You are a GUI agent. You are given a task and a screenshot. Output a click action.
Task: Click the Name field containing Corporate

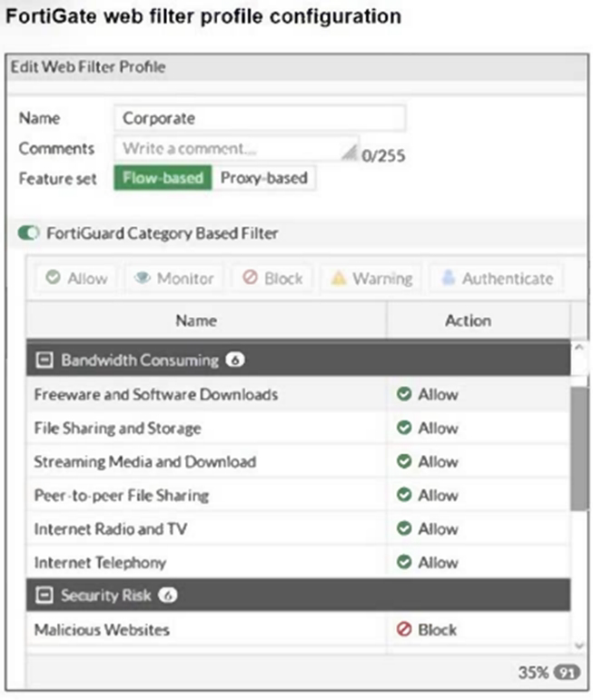260,118
